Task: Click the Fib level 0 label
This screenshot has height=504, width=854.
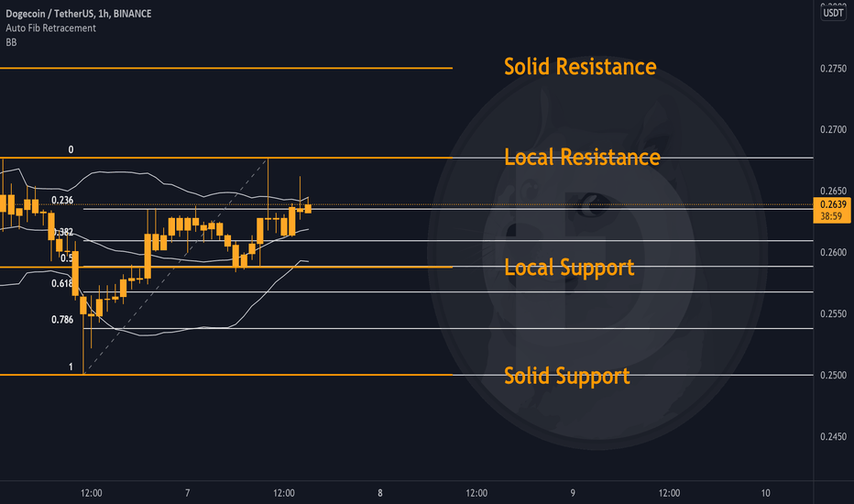Action: click(x=71, y=150)
